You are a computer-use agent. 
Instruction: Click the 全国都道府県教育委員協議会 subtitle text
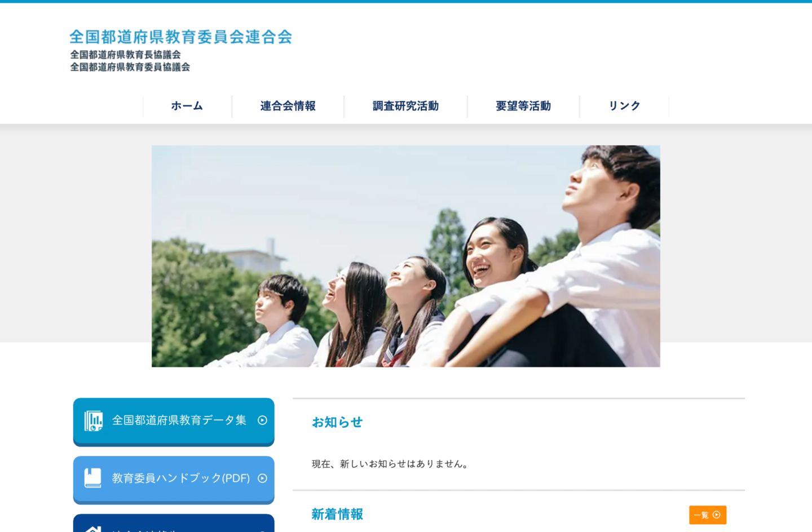coord(130,67)
